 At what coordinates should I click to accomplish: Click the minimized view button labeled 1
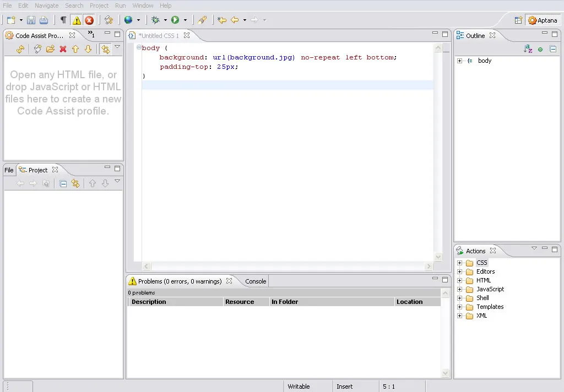click(x=90, y=34)
